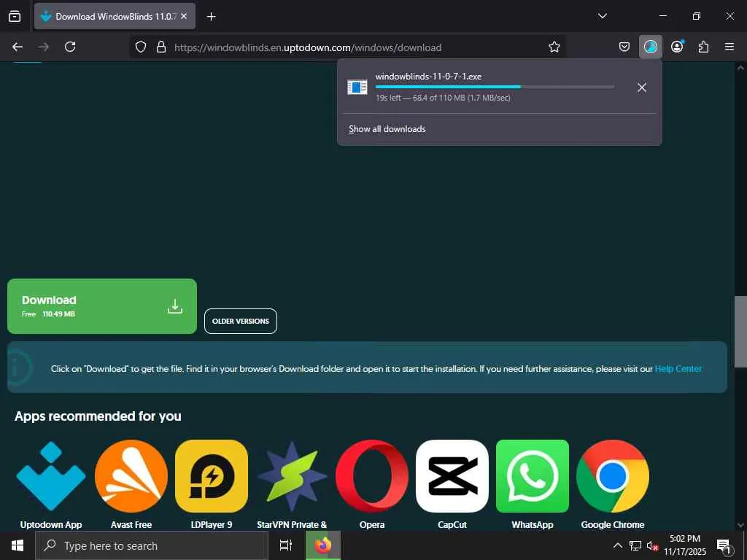Image resolution: width=747 pixels, height=560 pixels.
Task: Go back to previous page
Action: (x=18, y=47)
